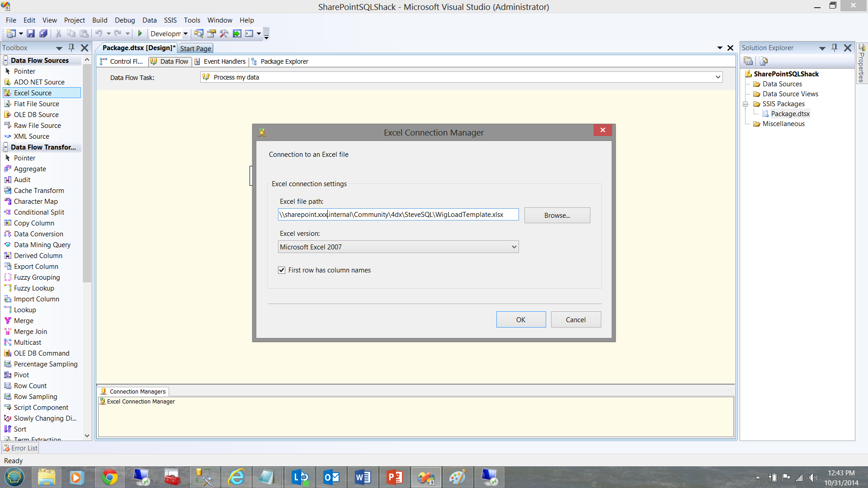
Task: Click the Excel file path field
Action: pyautogui.click(x=398, y=215)
